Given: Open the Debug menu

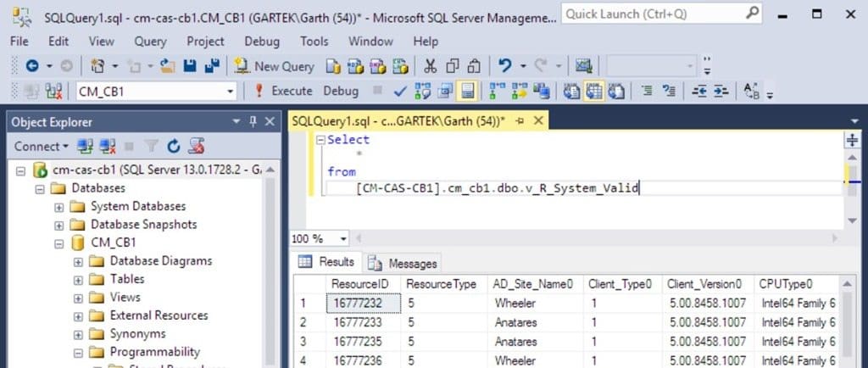Looking at the screenshot, I should (x=262, y=42).
